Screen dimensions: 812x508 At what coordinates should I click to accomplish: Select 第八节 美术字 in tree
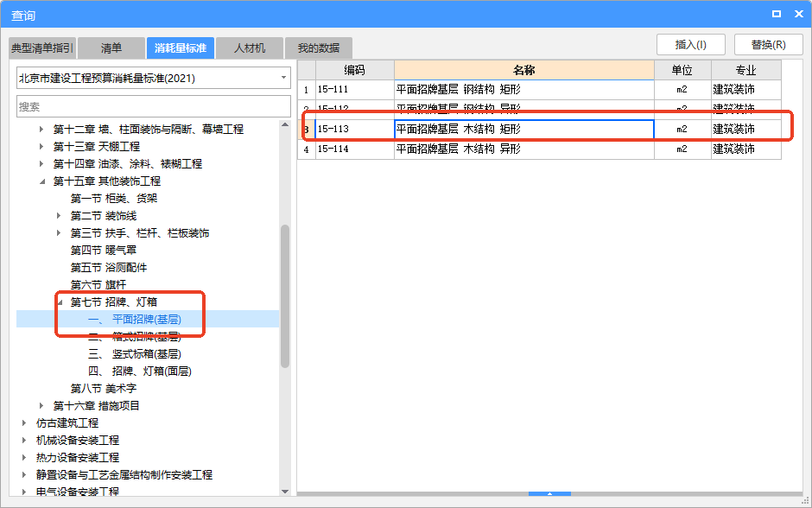pyautogui.click(x=103, y=389)
